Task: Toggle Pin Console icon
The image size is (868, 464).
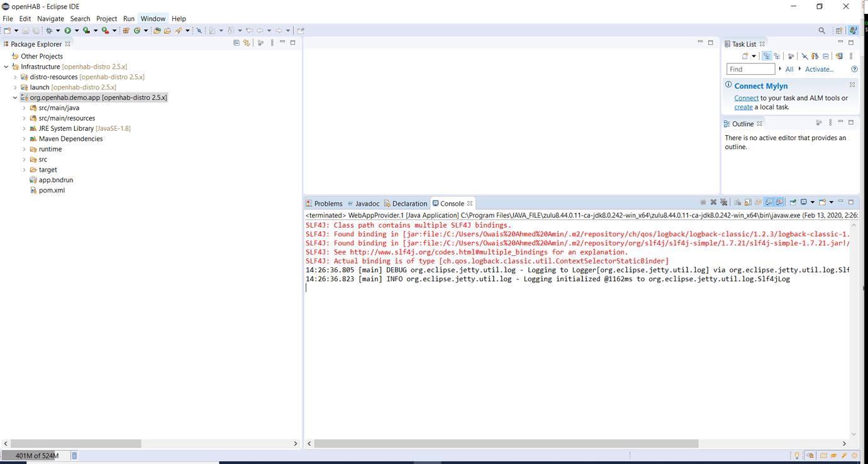Action: [x=793, y=202]
